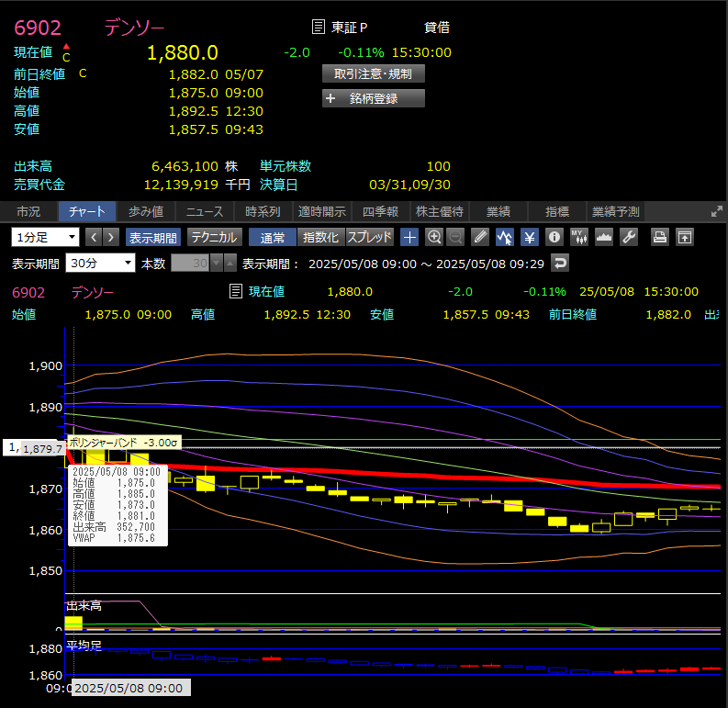The image size is (728, 708).
Task: Decrease 本数 with the down stepper arrow
Action: tap(217, 264)
